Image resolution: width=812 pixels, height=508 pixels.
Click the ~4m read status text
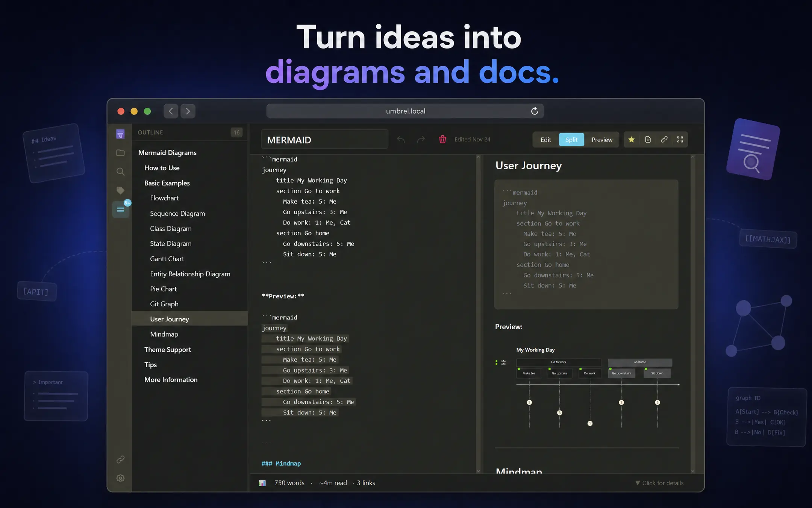click(x=333, y=483)
